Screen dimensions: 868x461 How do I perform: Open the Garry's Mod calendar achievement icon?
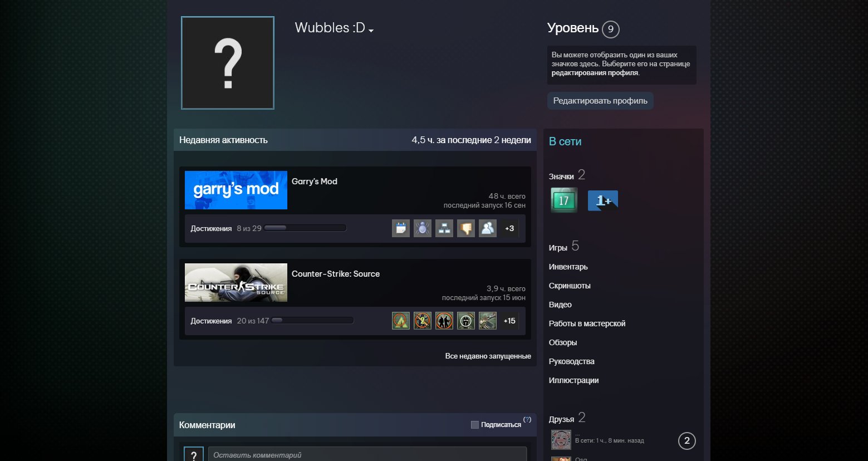click(401, 228)
